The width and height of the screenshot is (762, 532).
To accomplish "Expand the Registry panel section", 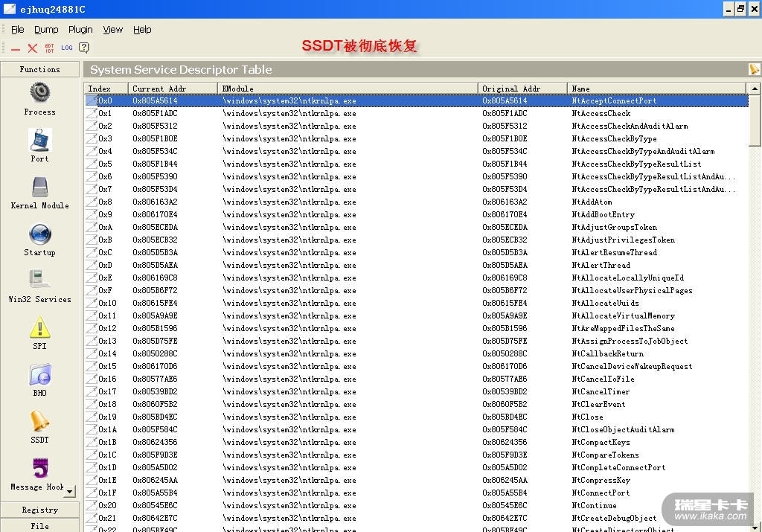I will 39,510.
